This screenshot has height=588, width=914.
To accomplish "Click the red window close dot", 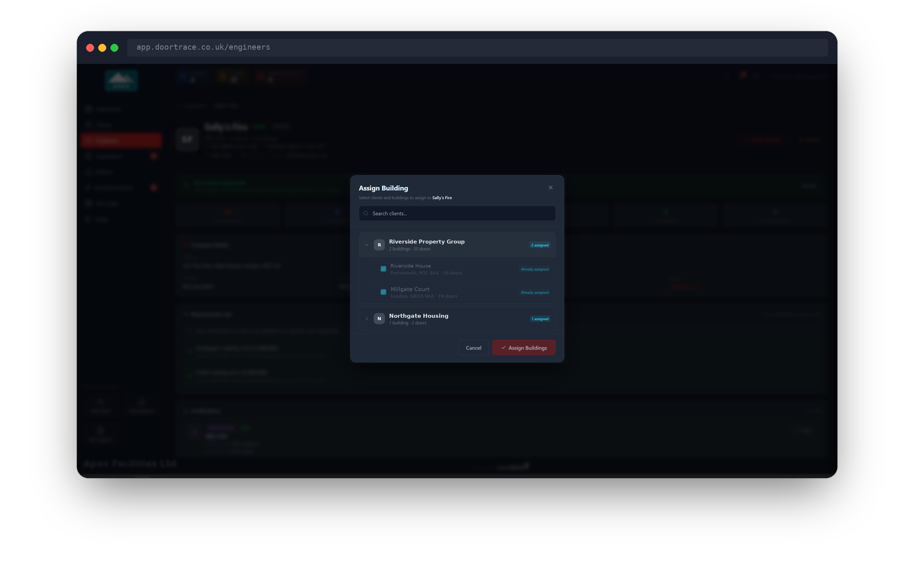I will point(90,48).
